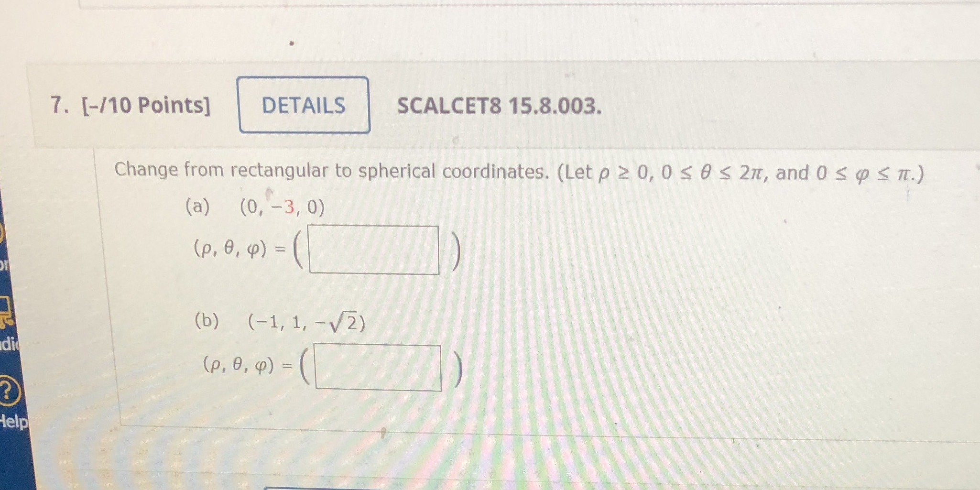
Task: Click the DETAILS button for question 7
Action: [304, 105]
